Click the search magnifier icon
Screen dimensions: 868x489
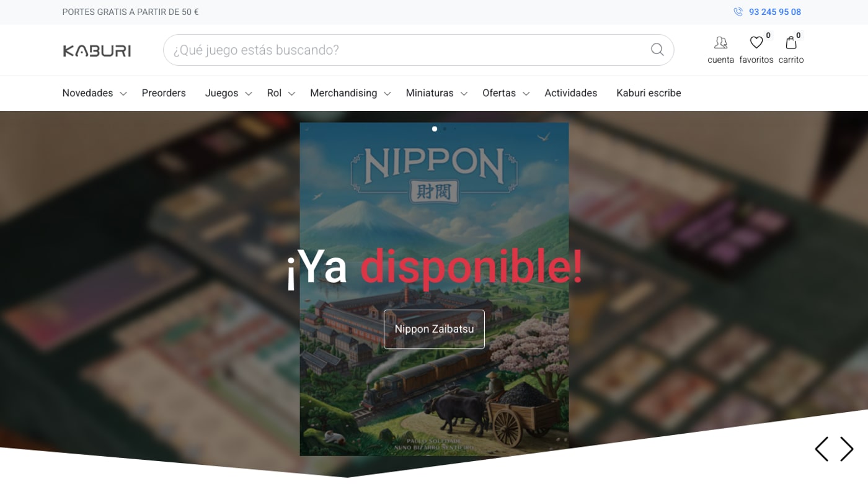657,50
